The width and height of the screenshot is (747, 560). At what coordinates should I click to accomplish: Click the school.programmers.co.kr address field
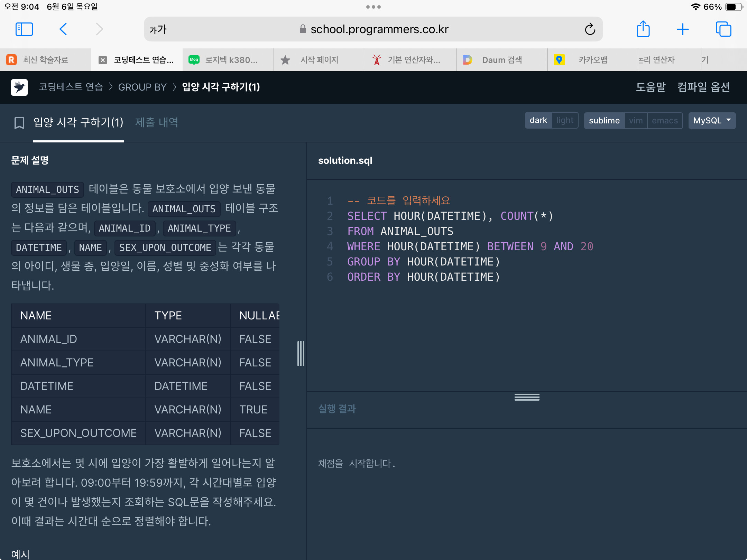(373, 29)
